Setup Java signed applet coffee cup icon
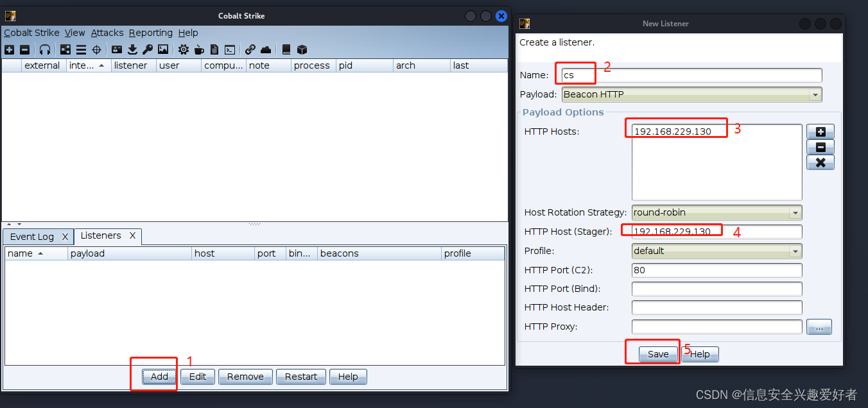The image size is (868, 408). click(199, 49)
